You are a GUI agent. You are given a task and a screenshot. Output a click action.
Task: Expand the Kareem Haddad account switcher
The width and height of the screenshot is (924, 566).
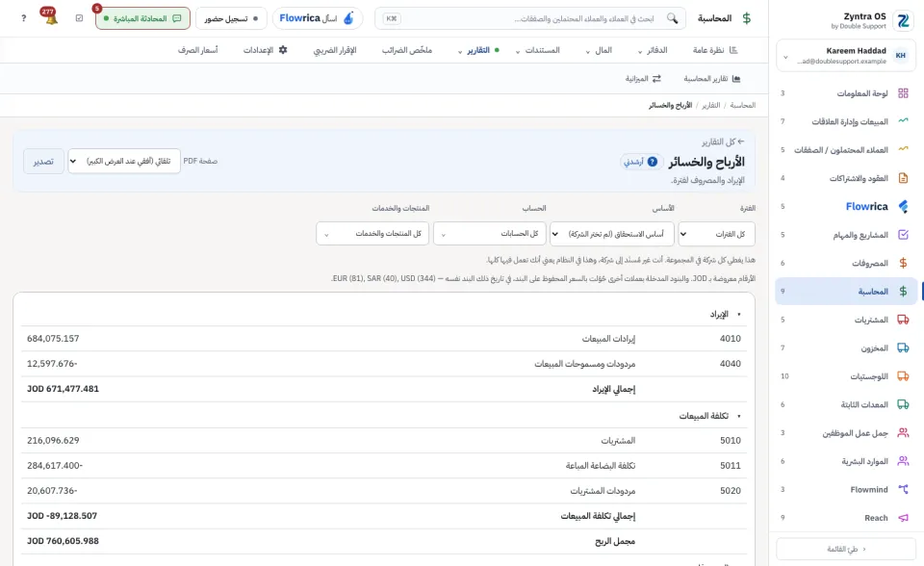coord(846,56)
